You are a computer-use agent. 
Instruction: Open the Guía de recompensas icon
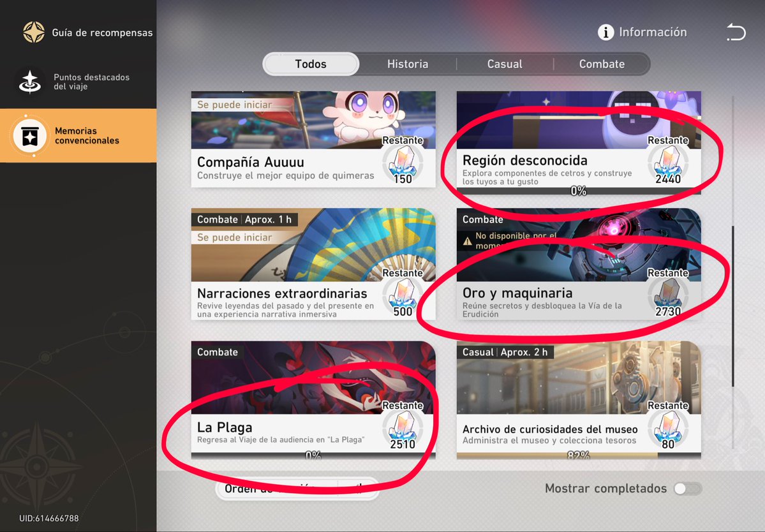(x=34, y=32)
